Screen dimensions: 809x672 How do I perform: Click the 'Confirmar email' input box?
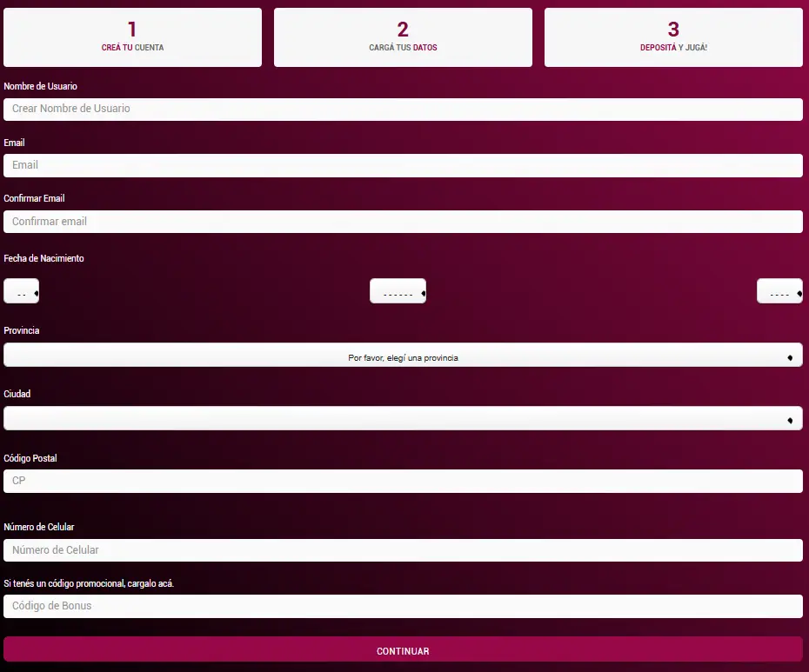pos(403,221)
